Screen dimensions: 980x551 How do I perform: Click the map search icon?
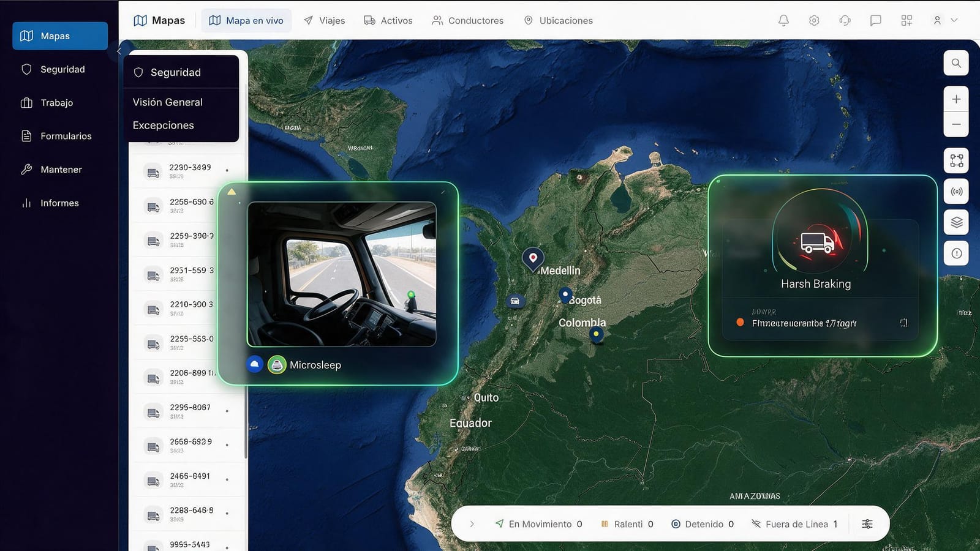956,63
